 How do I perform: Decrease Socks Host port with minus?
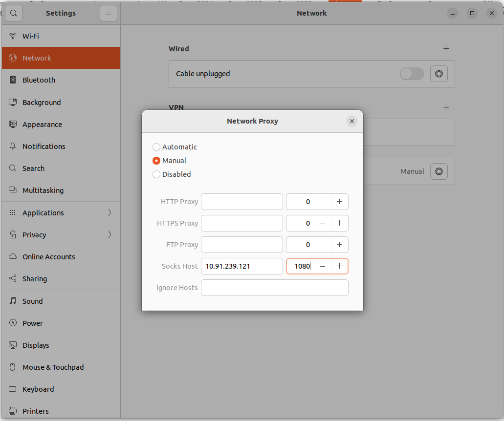tap(323, 266)
